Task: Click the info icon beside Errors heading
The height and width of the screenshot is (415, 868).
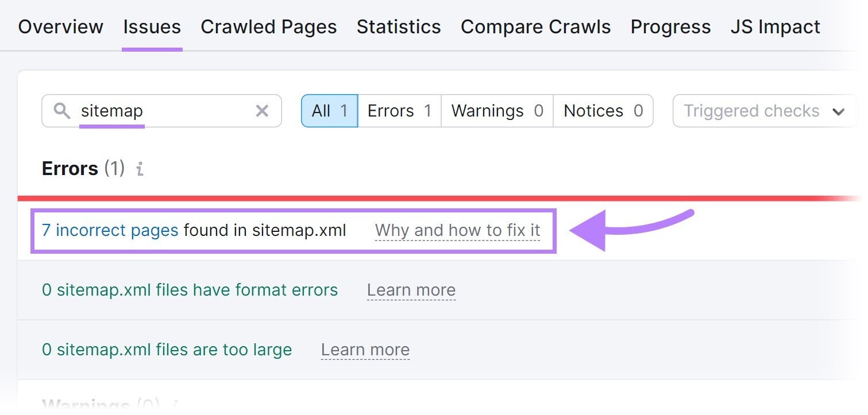Action: (x=138, y=169)
